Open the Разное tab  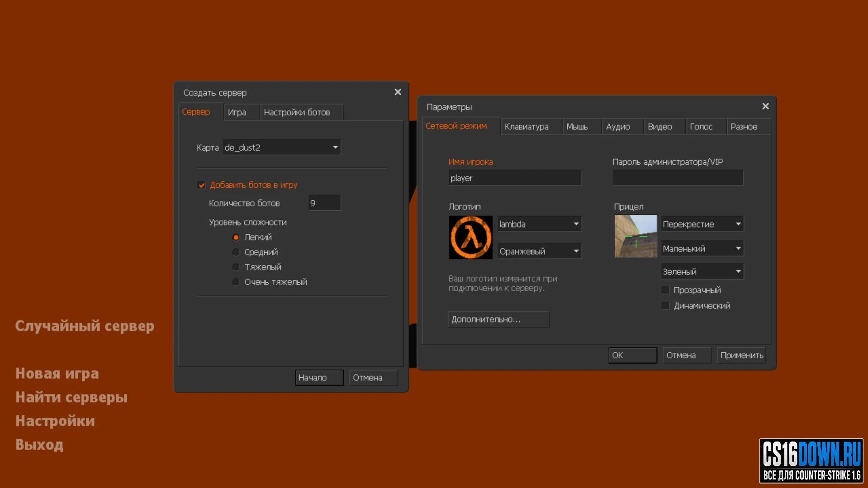[x=748, y=127]
